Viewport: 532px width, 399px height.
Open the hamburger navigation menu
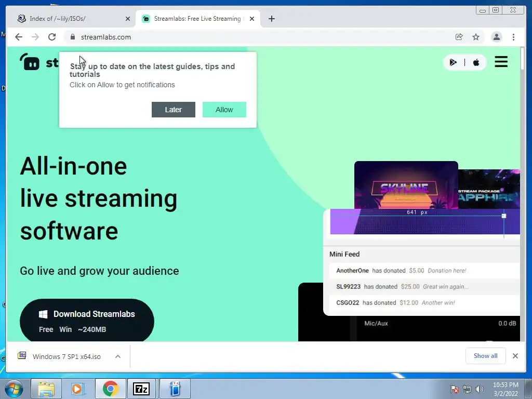pyautogui.click(x=501, y=62)
